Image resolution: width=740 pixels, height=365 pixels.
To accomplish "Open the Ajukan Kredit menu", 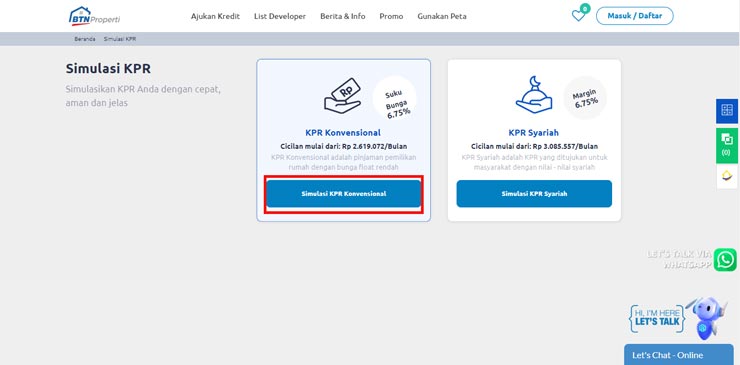I will pyautogui.click(x=215, y=16).
